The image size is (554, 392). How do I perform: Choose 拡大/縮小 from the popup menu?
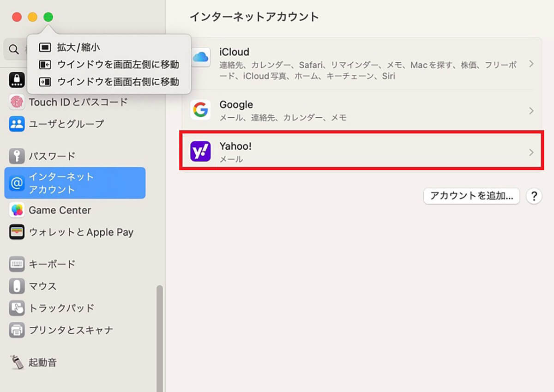[109, 47]
